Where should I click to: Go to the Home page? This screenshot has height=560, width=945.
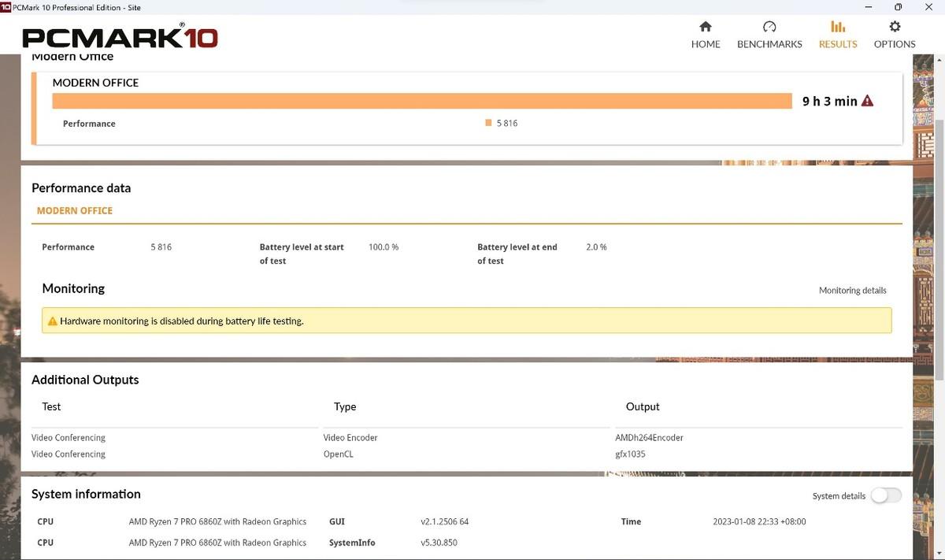(x=706, y=35)
